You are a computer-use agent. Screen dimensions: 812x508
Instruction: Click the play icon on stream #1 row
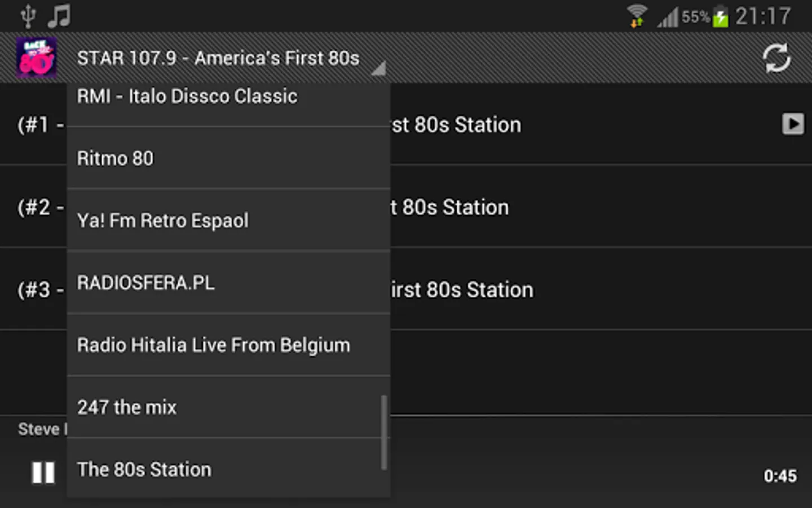pos(793,124)
